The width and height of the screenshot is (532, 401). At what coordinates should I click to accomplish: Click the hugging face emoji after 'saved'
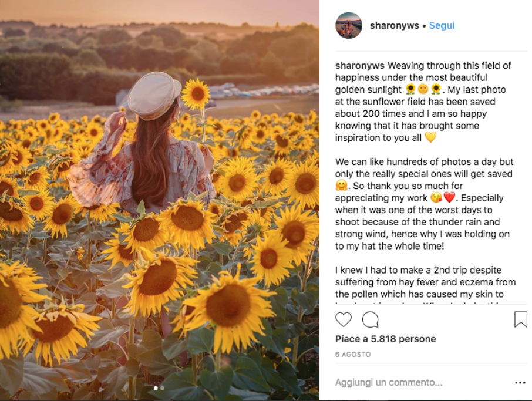pyautogui.click(x=341, y=186)
